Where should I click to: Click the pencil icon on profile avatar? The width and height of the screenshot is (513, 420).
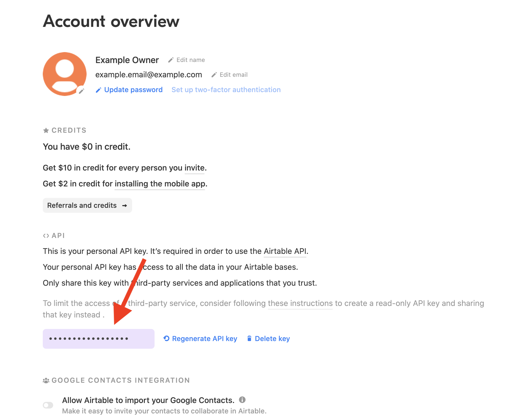[81, 91]
